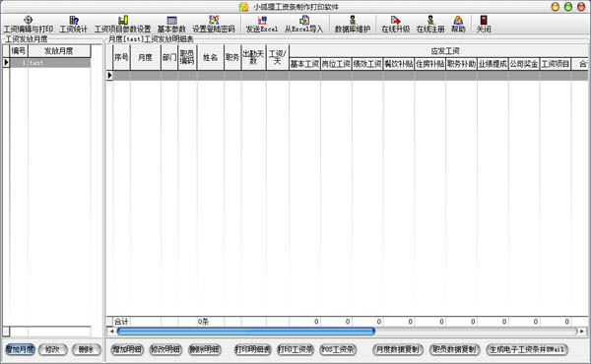Click the horizontal scrollbar thumb

click(245, 332)
